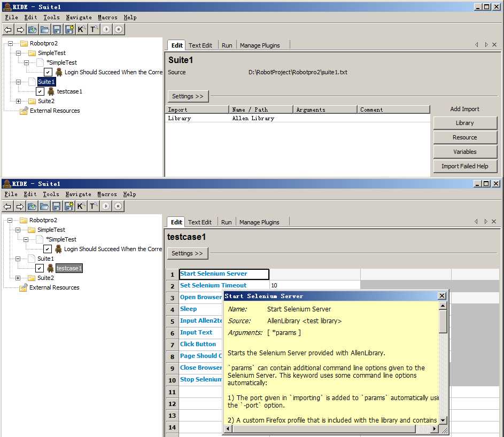Collapse Robotpro2 node in top window tree
The width and height of the screenshot is (504, 437).
pos(10,43)
